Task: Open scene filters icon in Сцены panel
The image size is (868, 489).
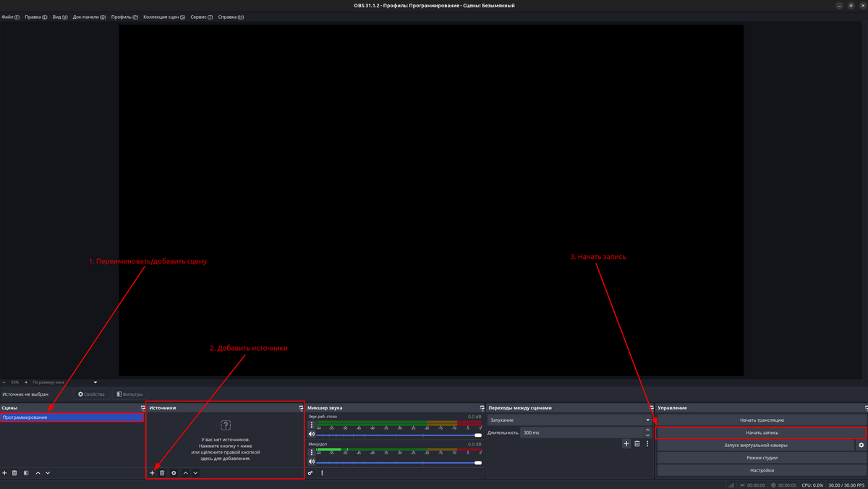Action: 26,473
